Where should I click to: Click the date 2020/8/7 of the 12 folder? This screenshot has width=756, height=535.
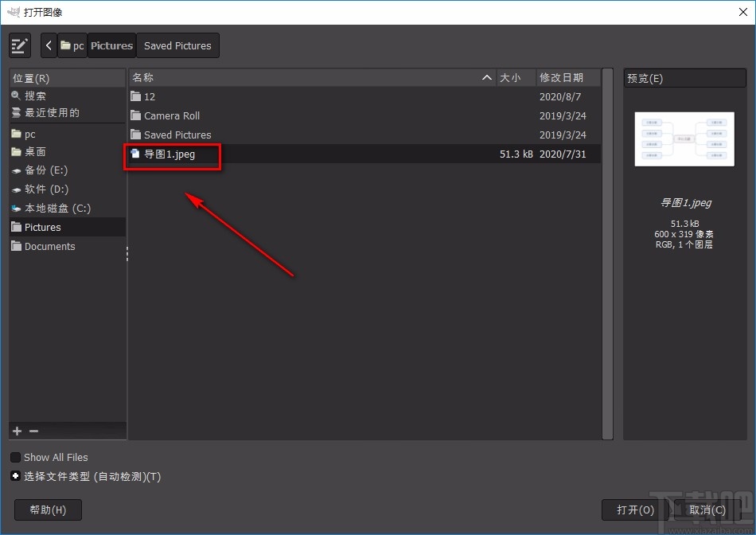point(559,96)
